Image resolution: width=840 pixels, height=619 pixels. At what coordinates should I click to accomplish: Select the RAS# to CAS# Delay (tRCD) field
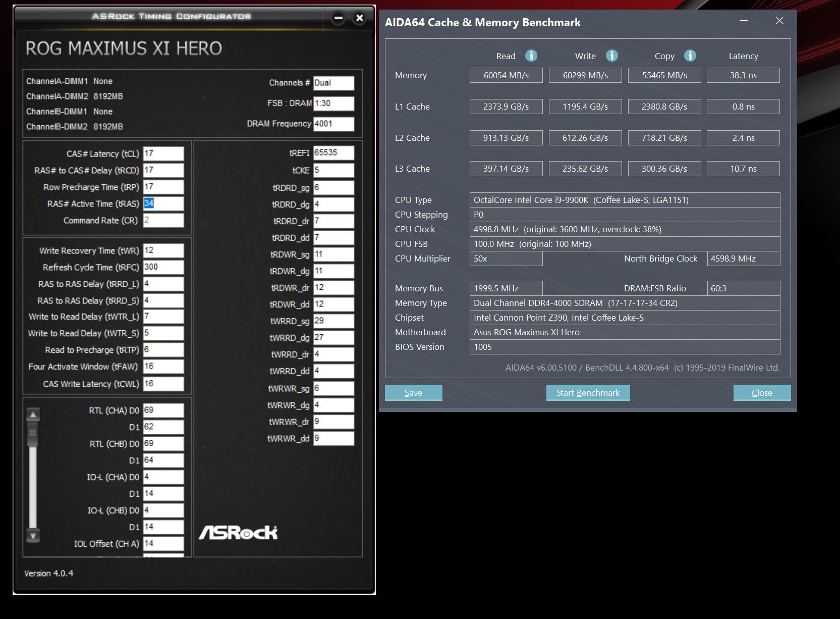click(x=163, y=170)
